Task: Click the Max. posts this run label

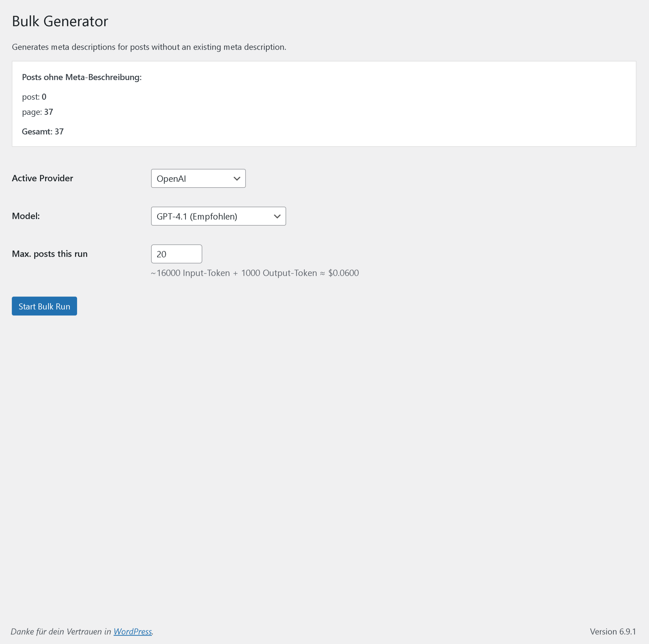Action: click(x=50, y=253)
